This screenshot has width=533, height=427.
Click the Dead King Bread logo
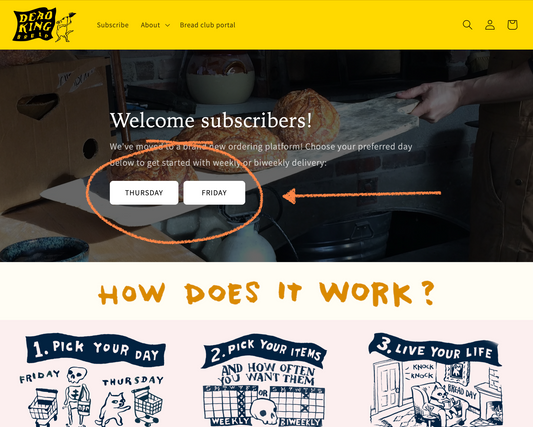pyautogui.click(x=33, y=25)
